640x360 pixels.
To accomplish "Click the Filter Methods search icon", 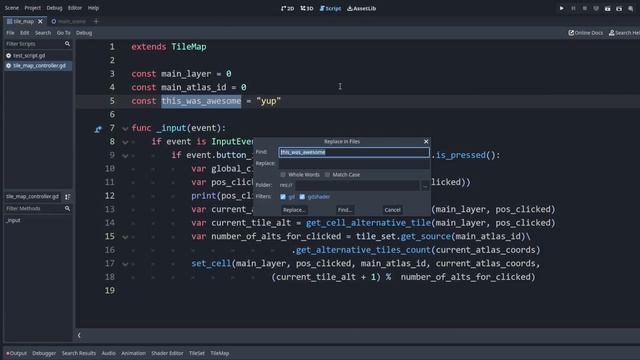I will point(67,209).
